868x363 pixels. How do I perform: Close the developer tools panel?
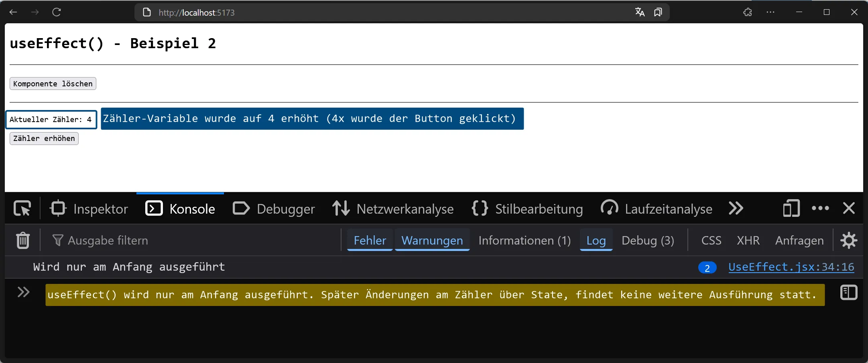click(x=849, y=208)
